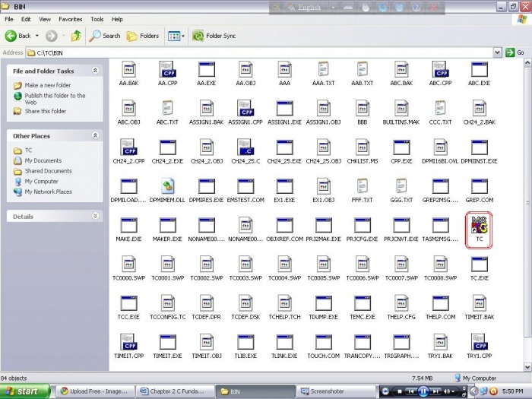Screen dimensions: 532x399
Task: Click the Up folder toolbar icon
Action: click(76, 36)
